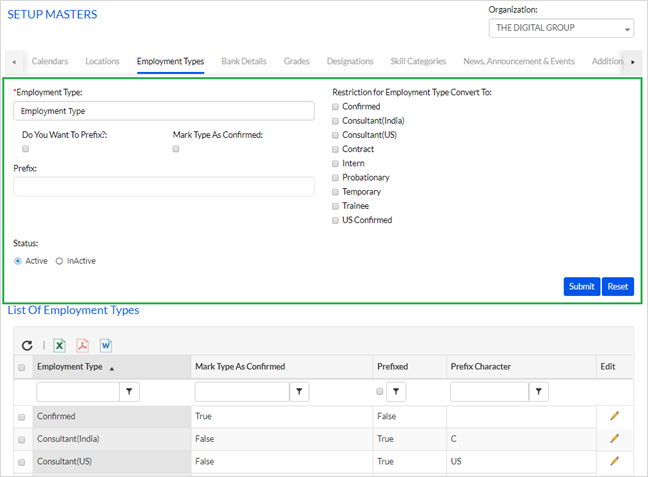Edit the Consultant(US) row with pencil icon
Image resolution: width=648 pixels, height=477 pixels.
point(615,460)
